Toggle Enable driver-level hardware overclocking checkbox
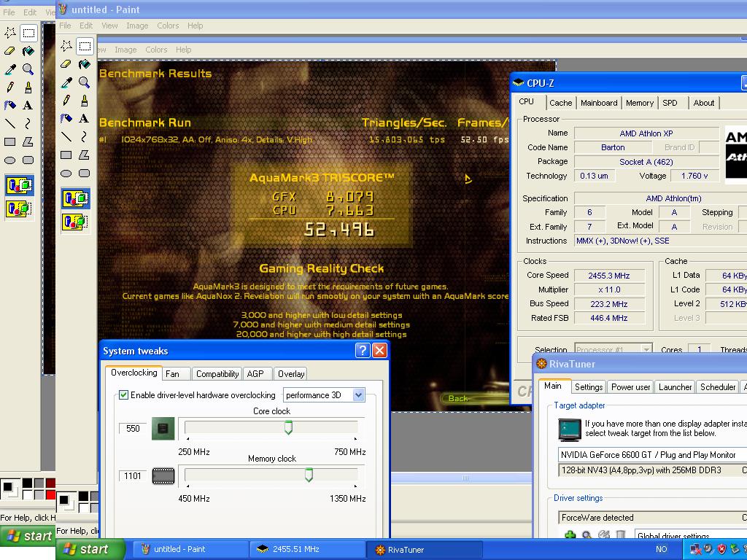747x560 pixels. click(x=124, y=394)
